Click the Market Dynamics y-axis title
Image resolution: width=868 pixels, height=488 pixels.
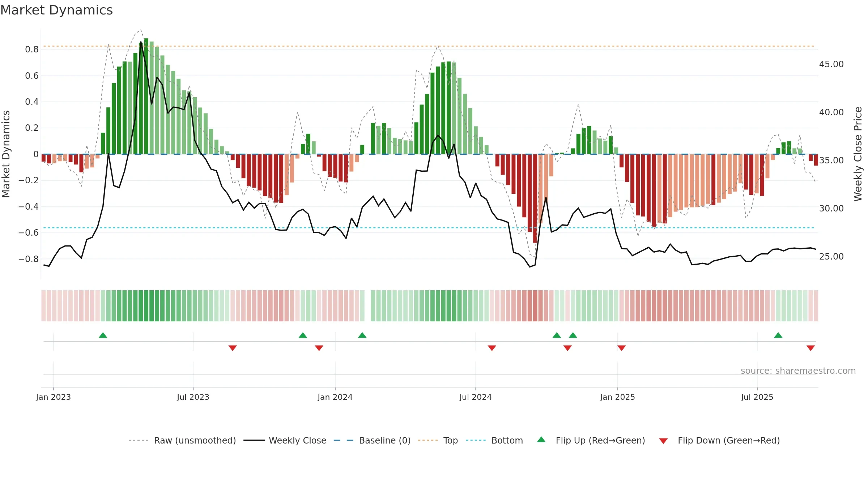click(6, 154)
